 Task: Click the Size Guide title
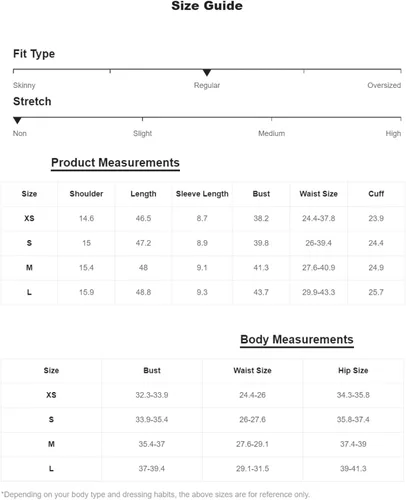tap(207, 6)
